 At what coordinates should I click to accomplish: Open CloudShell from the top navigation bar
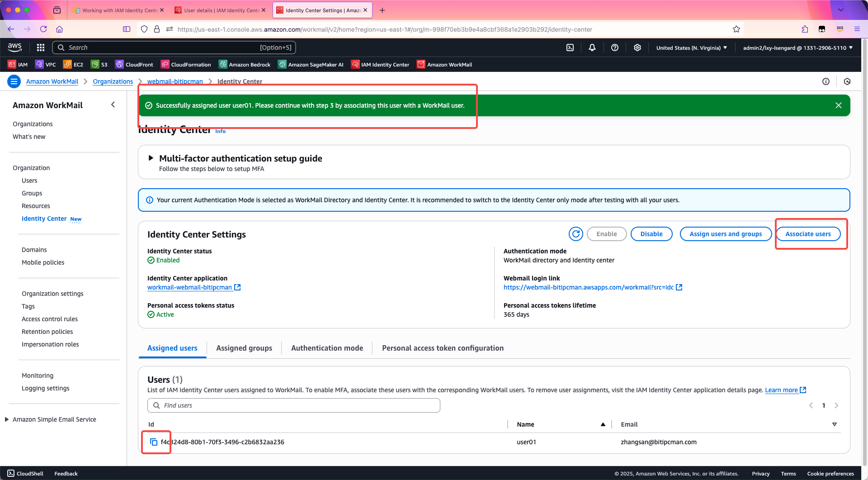(x=570, y=48)
